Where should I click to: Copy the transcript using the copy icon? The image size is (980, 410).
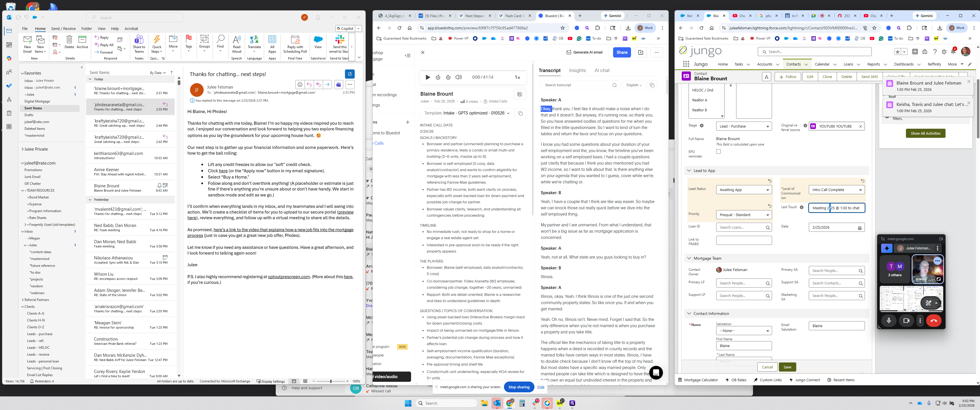652,85
